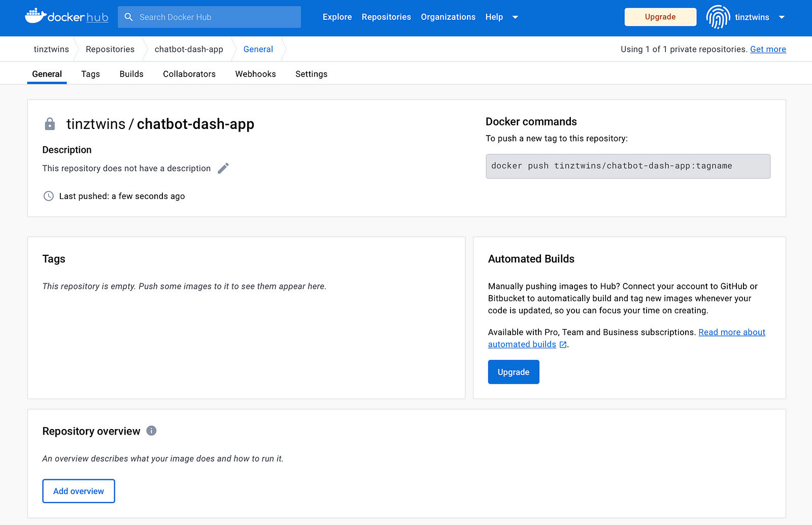Switch to the Settings tab

311,74
